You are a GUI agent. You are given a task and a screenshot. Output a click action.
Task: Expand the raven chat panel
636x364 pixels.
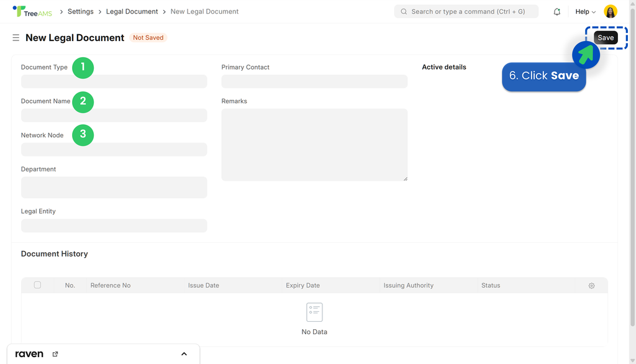click(184, 354)
